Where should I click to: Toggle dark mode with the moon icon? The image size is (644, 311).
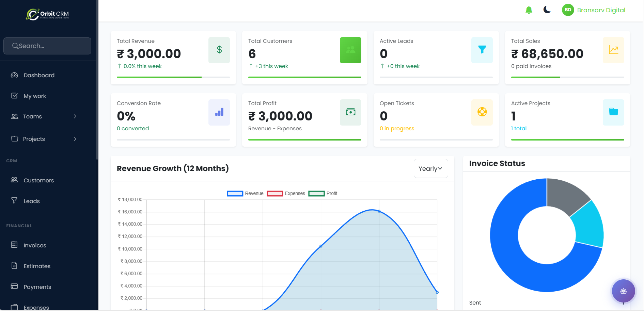click(547, 10)
